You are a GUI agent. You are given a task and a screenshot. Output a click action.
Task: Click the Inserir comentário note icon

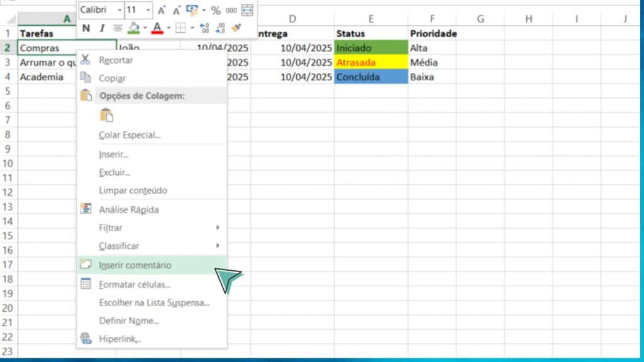click(86, 265)
